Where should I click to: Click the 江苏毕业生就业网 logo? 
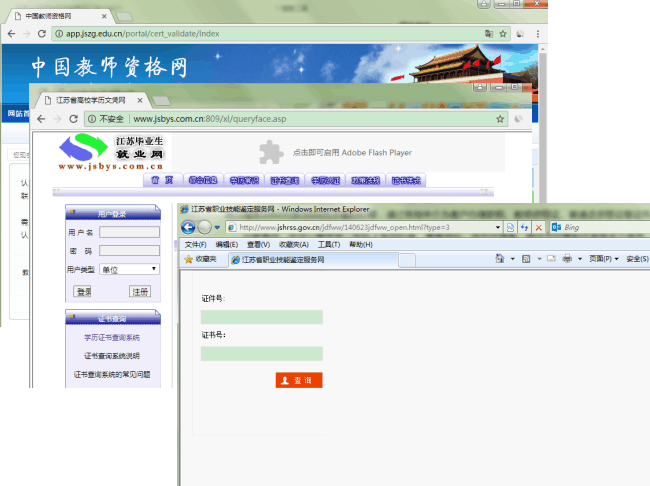click(x=111, y=152)
